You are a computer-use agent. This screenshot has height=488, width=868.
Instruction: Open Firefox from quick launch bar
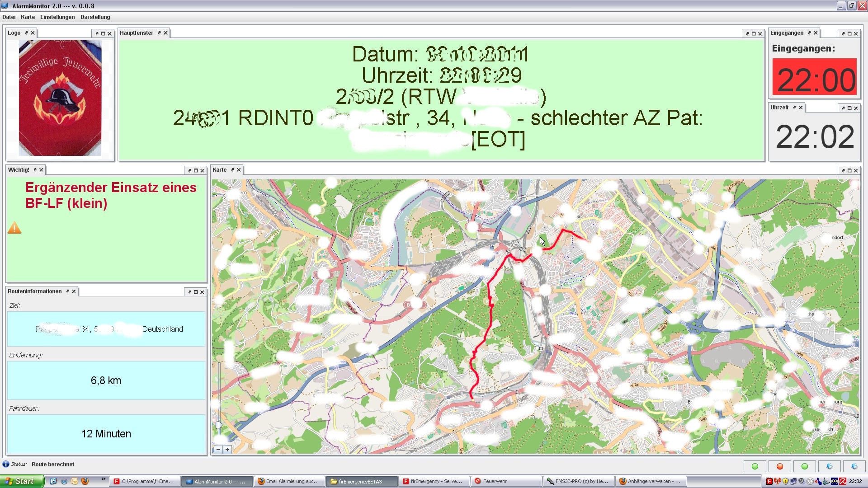pos(85,481)
